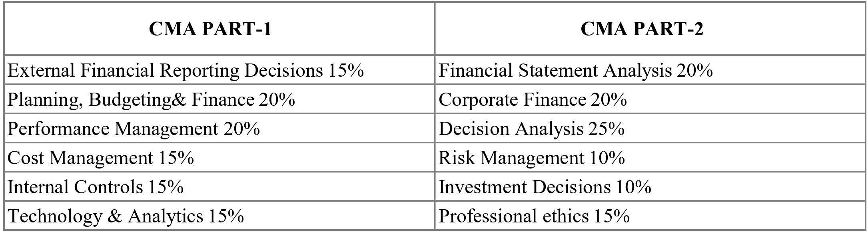The height and width of the screenshot is (232, 868).
Task: Click the CMA PART-2 column header
Action: pyautogui.click(x=641, y=29)
